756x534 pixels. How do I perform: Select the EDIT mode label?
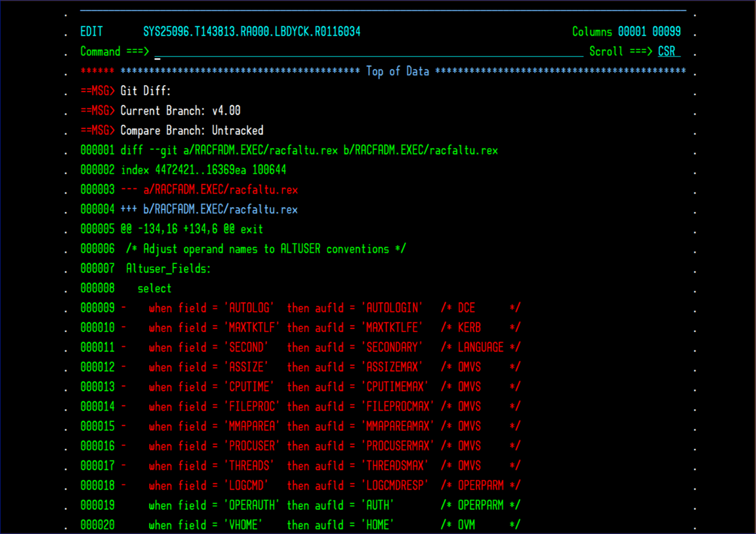[x=91, y=31]
